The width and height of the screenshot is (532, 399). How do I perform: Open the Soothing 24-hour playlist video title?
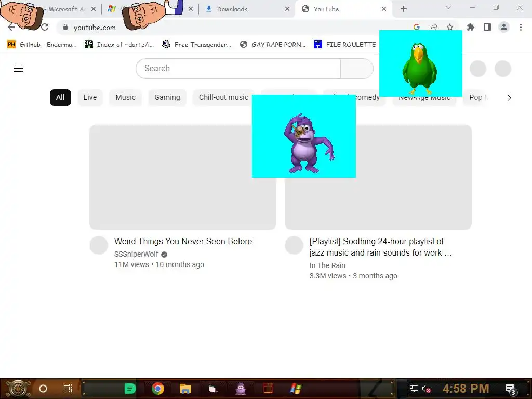380,247
